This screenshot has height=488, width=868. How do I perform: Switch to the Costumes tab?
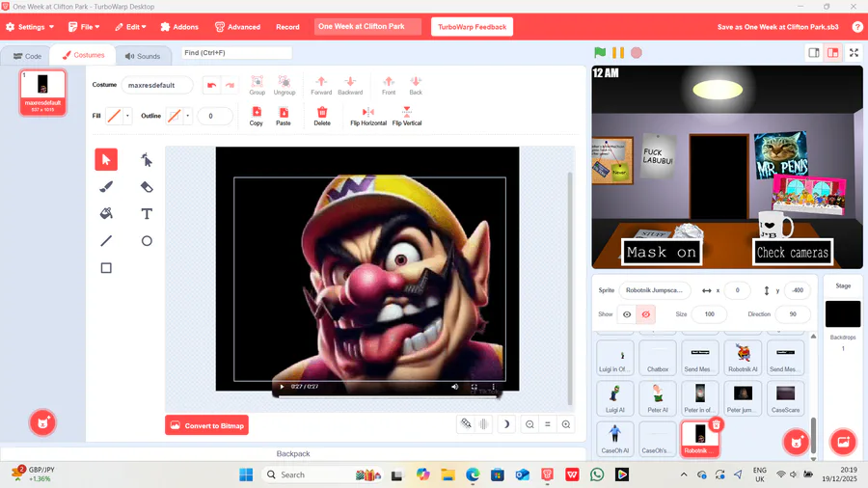click(x=83, y=55)
